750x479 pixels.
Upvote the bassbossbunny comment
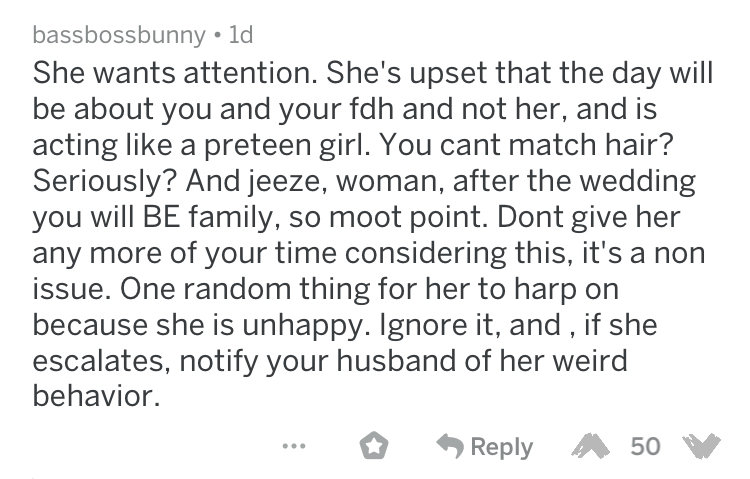591,446
